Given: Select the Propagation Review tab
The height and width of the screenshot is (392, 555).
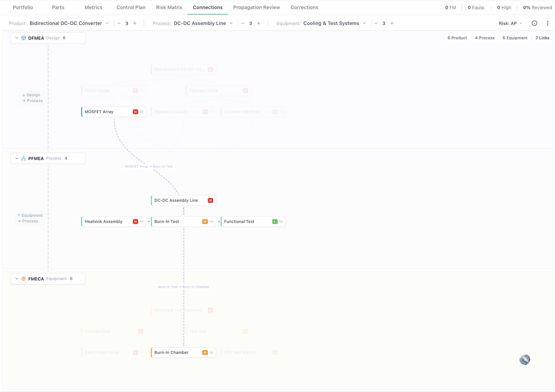Looking at the screenshot, I should (256, 7).
